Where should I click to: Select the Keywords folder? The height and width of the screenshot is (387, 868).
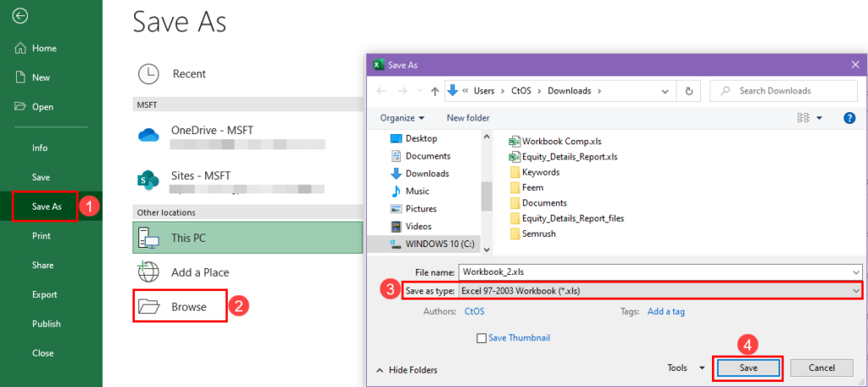click(535, 172)
